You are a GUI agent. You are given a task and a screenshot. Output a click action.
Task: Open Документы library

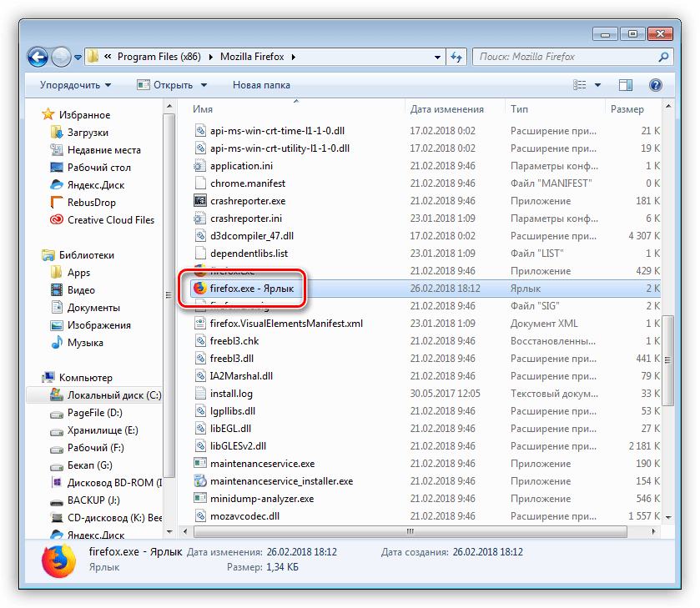click(93, 308)
